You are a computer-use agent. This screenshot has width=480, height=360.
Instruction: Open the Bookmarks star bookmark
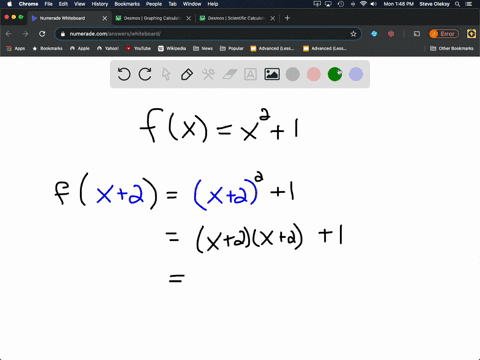[47, 48]
